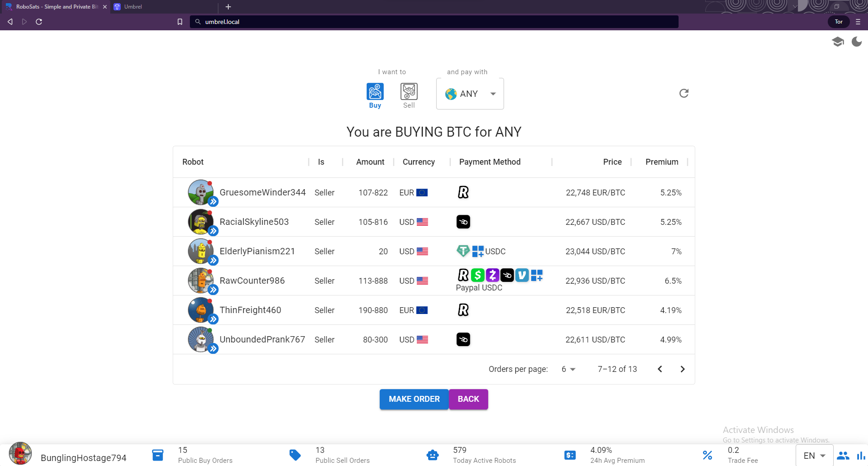Toggle dark mode with the moon icon
Image resolution: width=868 pixels, height=466 pixels.
pos(857,42)
